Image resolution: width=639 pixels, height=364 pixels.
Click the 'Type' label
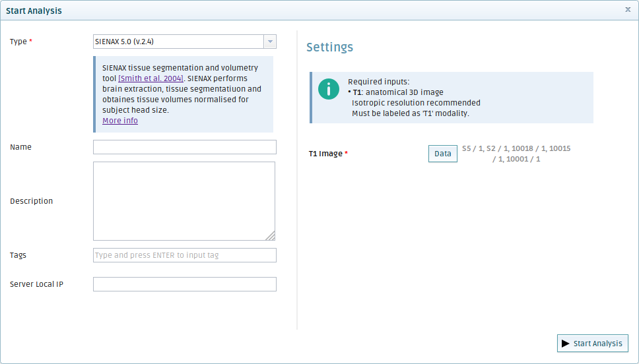tap(18, 42)
